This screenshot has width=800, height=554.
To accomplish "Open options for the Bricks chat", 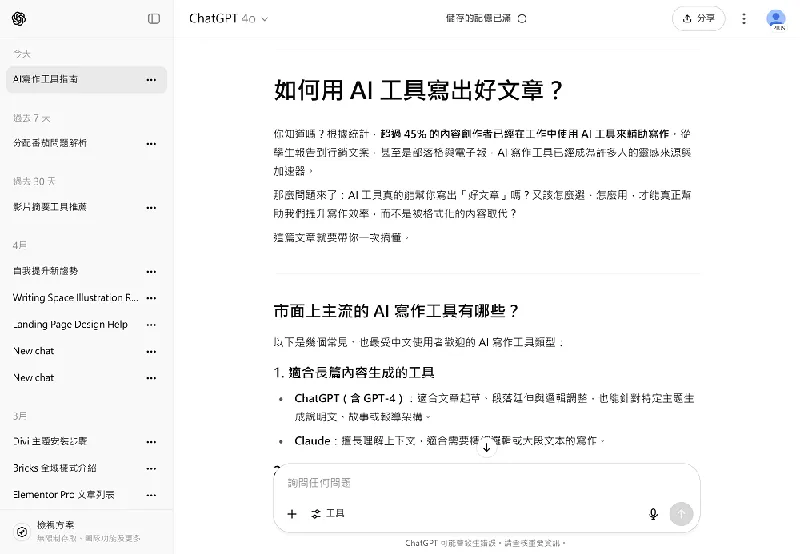I will click(151, 468).
